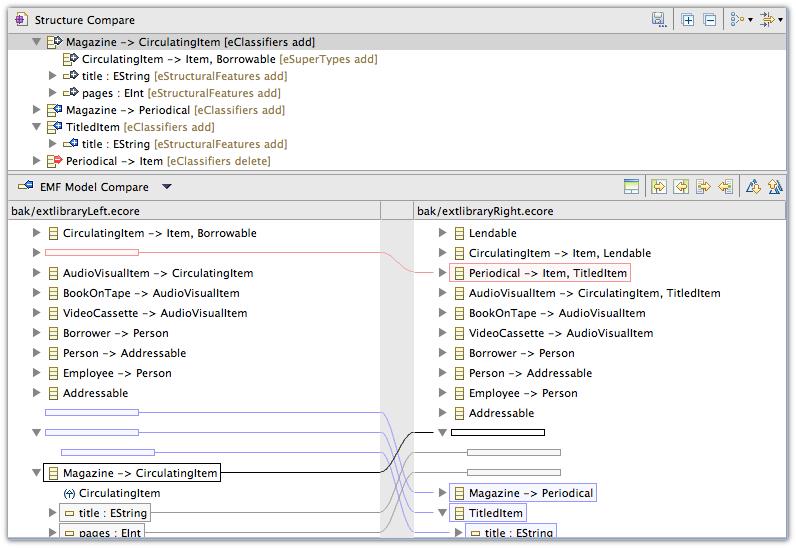
Task: Expand pages : EInt in Structure Compare
Action: pos(52,92)
